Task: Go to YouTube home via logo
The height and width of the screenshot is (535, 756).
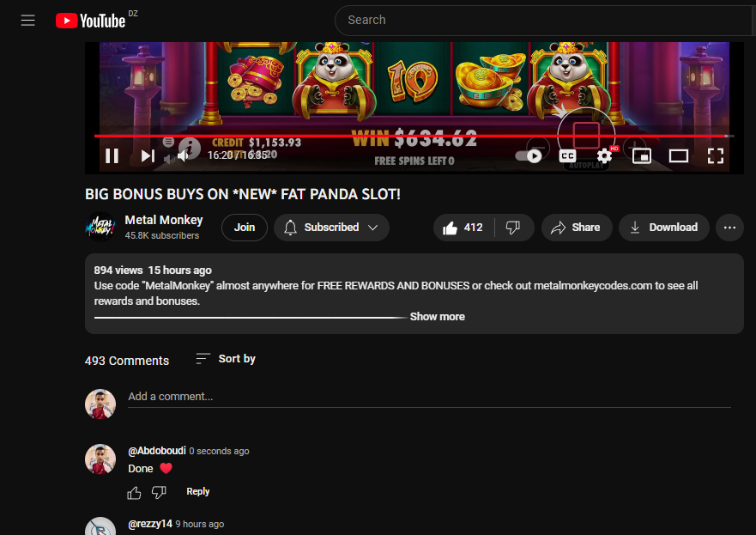Action: pyautogui.click(x=91, y=21)
